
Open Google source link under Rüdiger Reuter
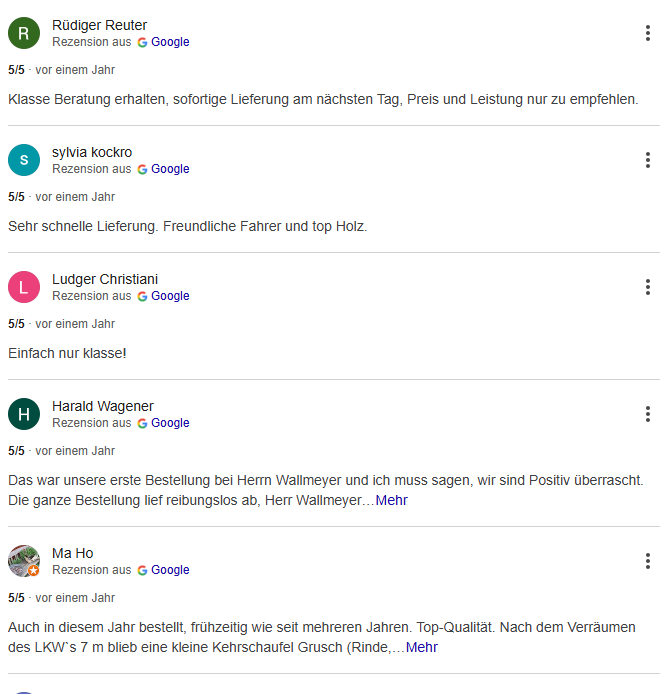pyautogui.click(x=170, y=42)
